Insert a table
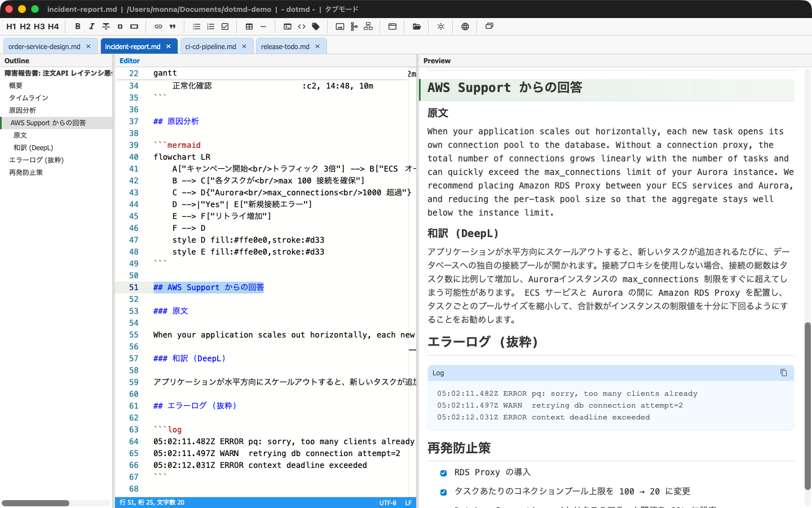The height and width of the screenshot is (508, 812). pyautogui.click(x=249, y=27)
